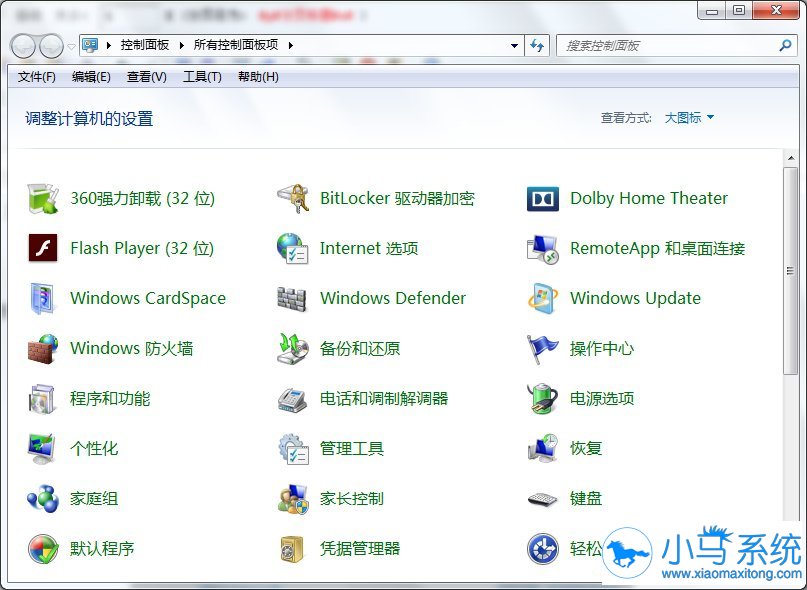The width and height of the screenshot is (807, 590).
Task: Open the 家长控制 link text
Action: pyautogui.click(x=352, y=498)
